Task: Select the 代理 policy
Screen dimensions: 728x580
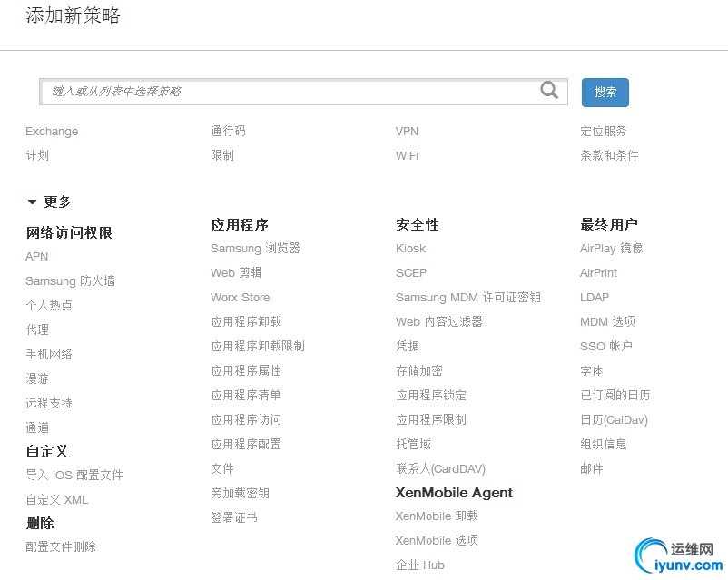Action: coord(37,329)
